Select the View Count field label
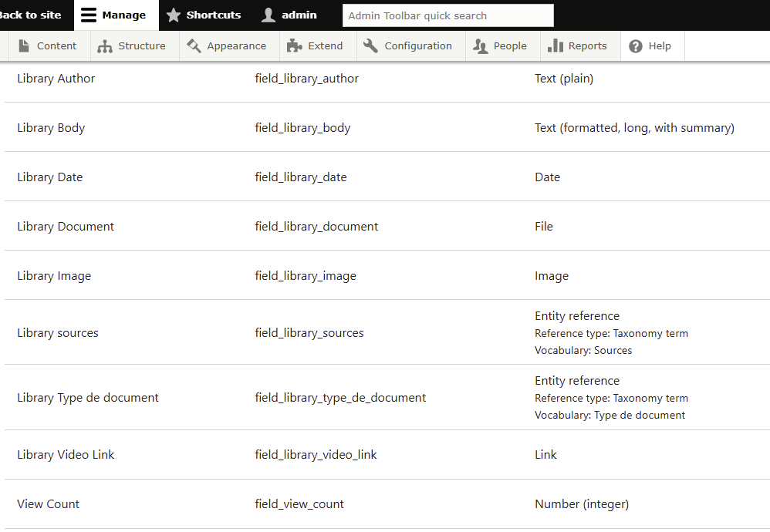This screenshot has width=770, height=532. [48, 504]
